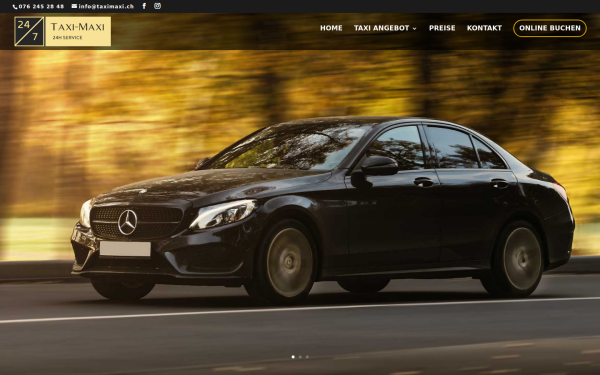600x375 pixels.
Task: Expand the chevron beside Taxi Angebot
Action: pyautogui.click(x=414, y=28)
